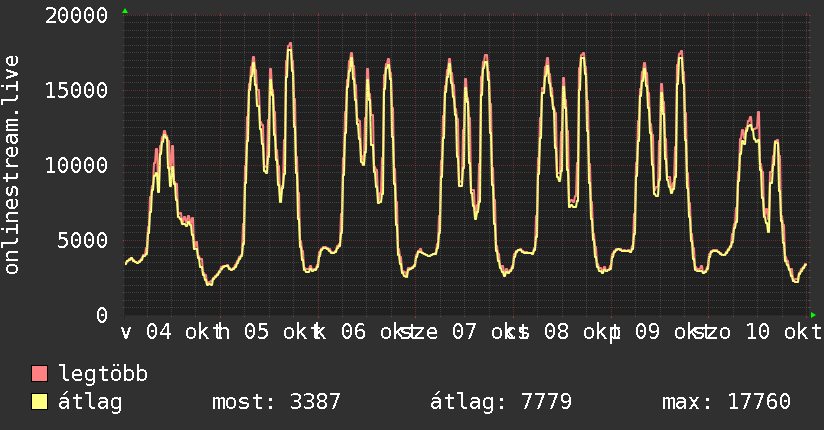Click the pink legtöbb legend swatch
This screenshot has width=824, height=430.
[39, 373]
